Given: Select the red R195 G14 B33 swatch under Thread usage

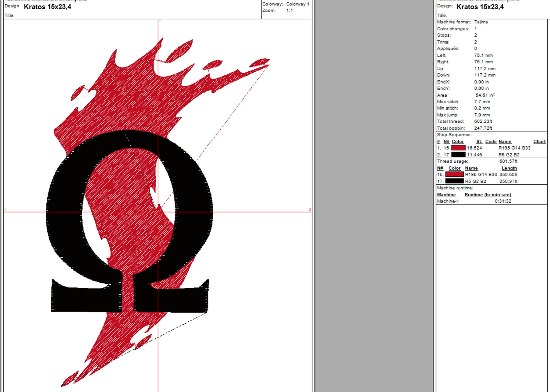Looking at the screenshot, I should pos(454,174).
